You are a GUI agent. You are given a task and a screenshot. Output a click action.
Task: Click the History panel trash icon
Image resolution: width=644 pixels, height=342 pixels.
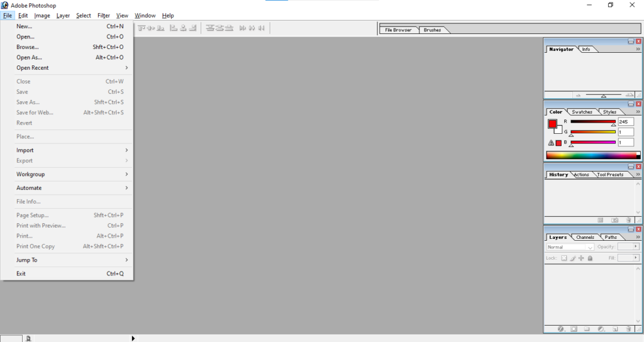(628, 220)
